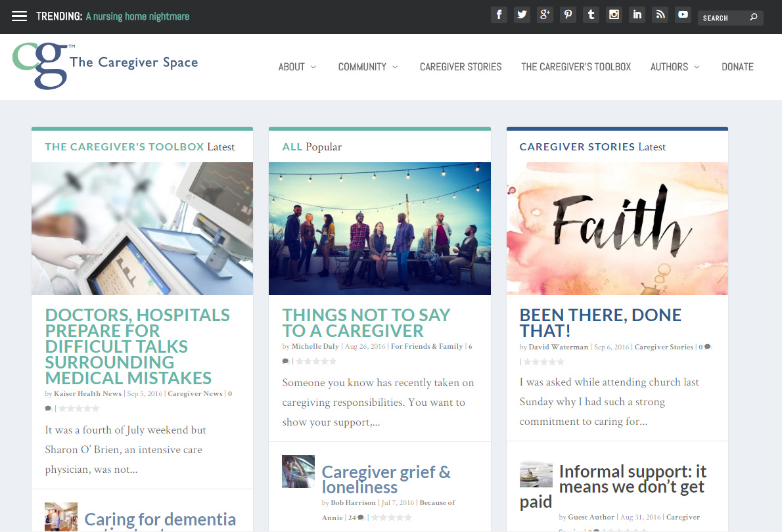Open Been There, Done That article title

[601, 323]
